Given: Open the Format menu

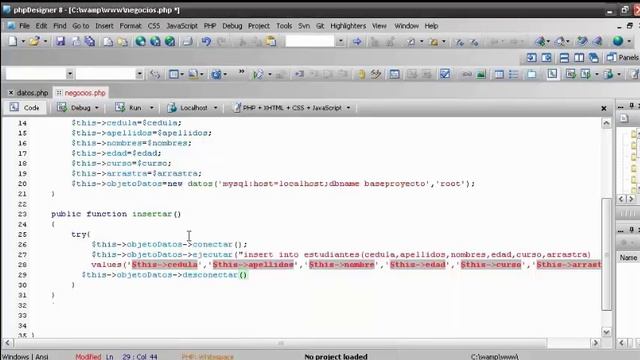Looking at the screenshot, I should pyautogui.click(x=130, y=26).
